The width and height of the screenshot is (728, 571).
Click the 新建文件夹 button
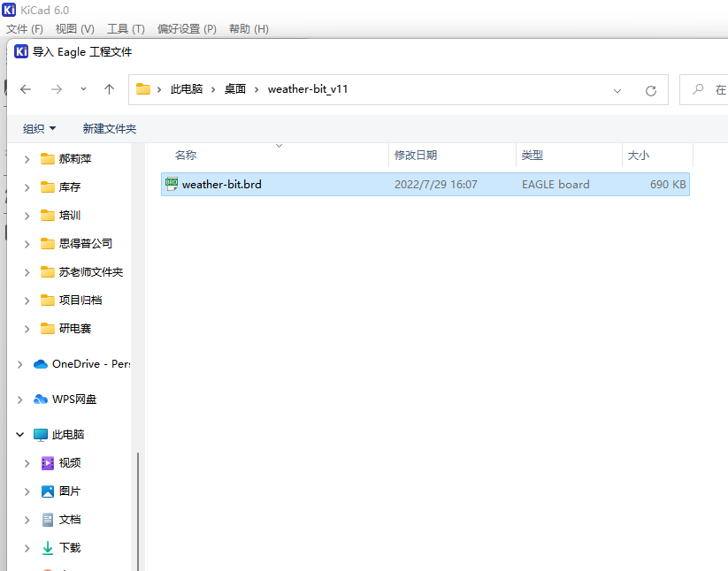coord(110,128)
